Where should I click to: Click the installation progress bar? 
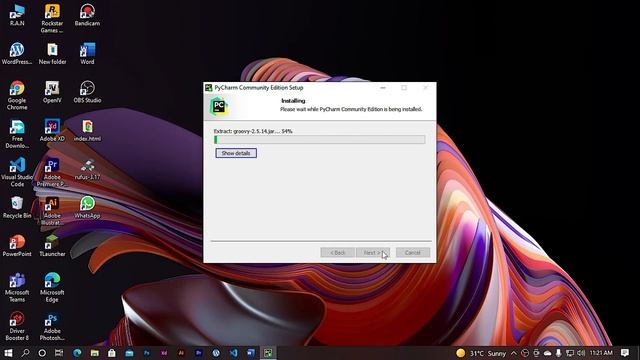click(319, 140)
